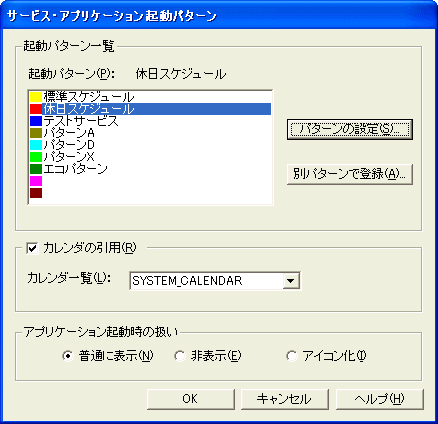Toggle the カレンダの引用 checkbox

pyautogui.click(x=32, y=248)
